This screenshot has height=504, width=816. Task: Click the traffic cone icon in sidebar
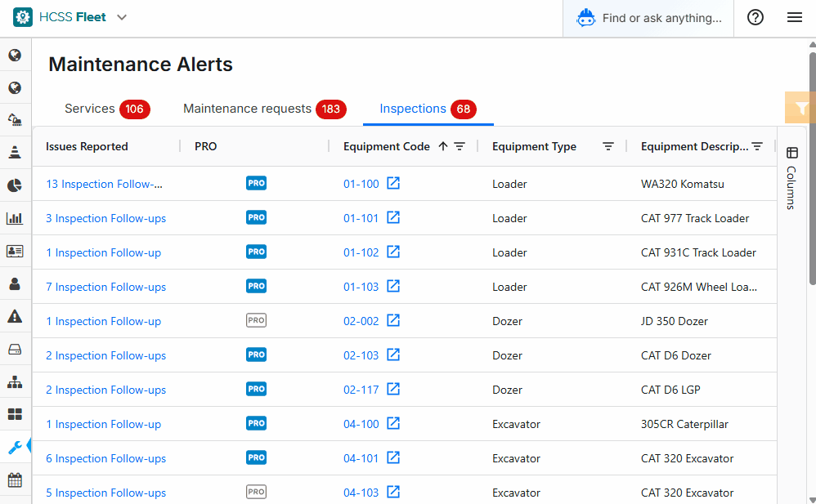[x=15, y=153]
